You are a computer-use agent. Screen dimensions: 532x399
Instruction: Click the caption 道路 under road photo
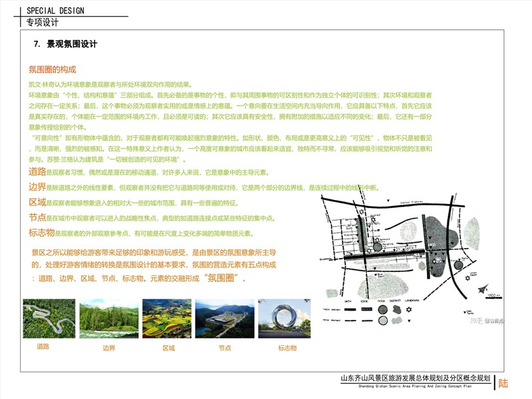pyautogui.click(x=43, y=346)
